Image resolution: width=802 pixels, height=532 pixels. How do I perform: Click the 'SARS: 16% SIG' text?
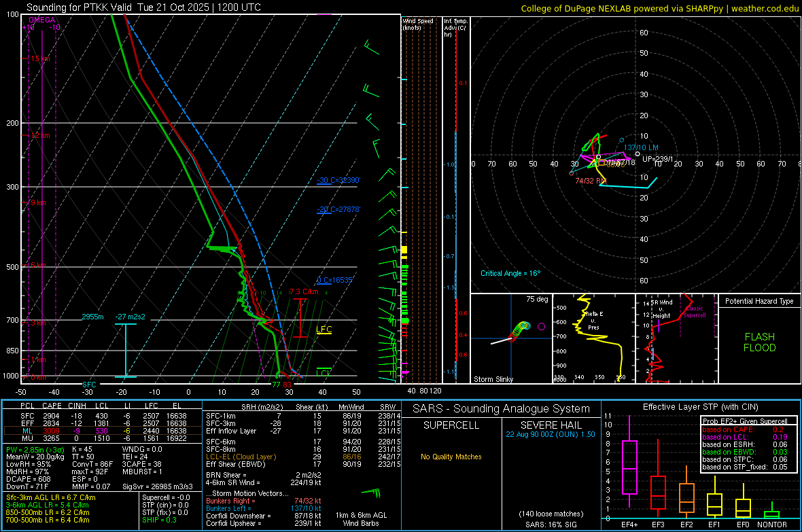click(x=551, y=525)
